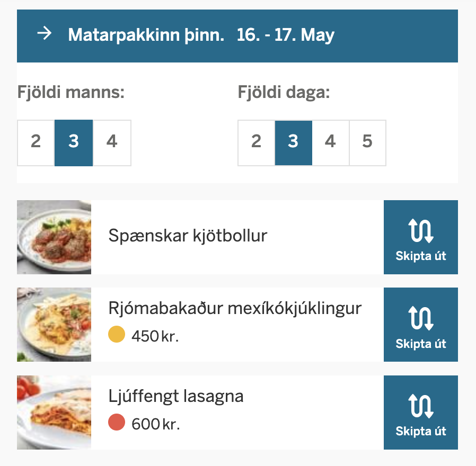Swap out Rjómabakaður mexíkókjúklingur meal
Screen dimensions: 476x466
coord(420,325)
